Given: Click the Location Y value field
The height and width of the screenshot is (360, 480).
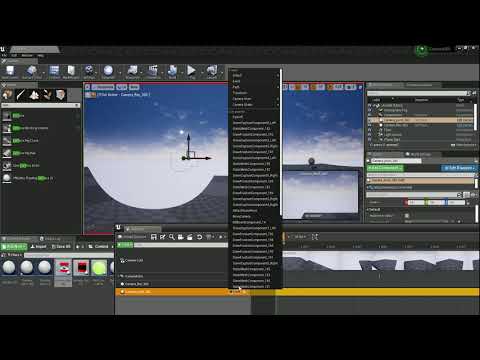Looking at the screenshot, I should pos(435,203).
